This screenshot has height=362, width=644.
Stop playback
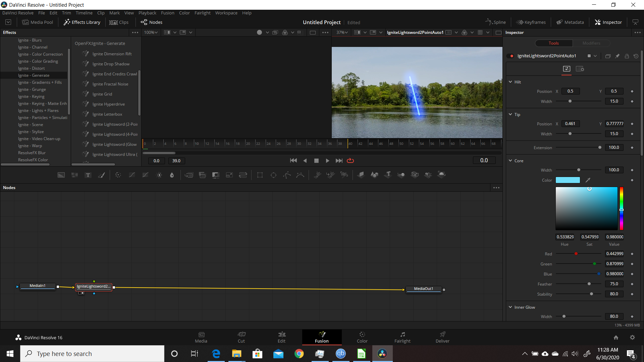coord(316,161)
